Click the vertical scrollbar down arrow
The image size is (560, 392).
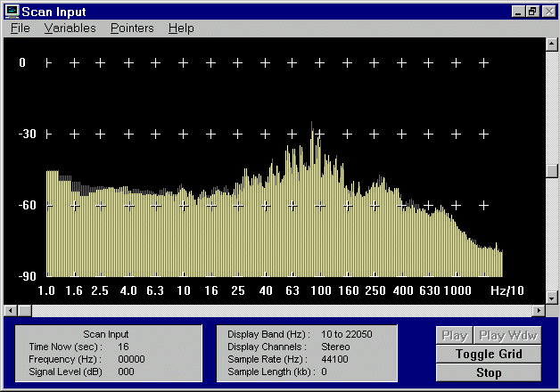pyautogui.click(x=552, y=297)
